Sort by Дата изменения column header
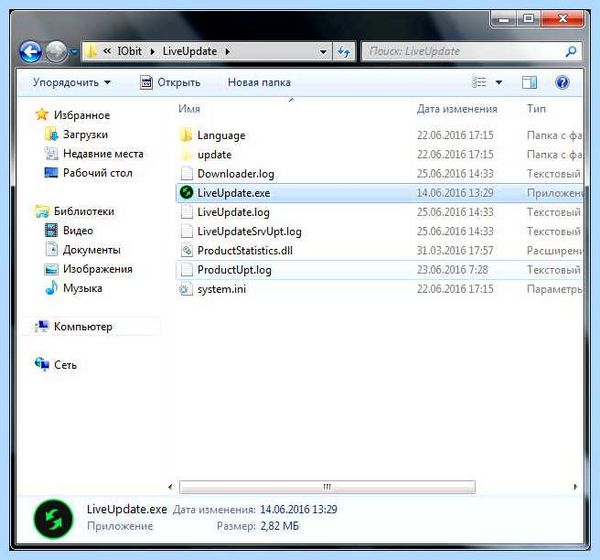This screenshot has height=560, width=600. coord(457,109)
